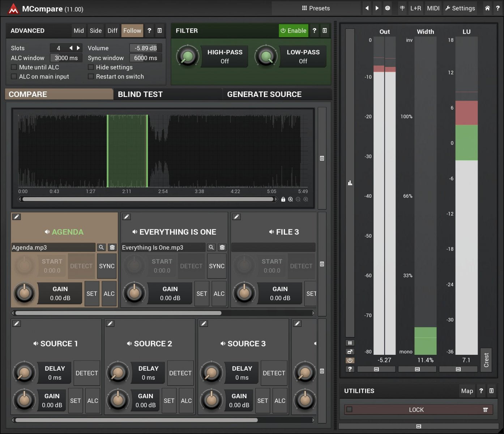Open the GENERATE SOURCE tab

pyautogui.click(x=264, y=94)
